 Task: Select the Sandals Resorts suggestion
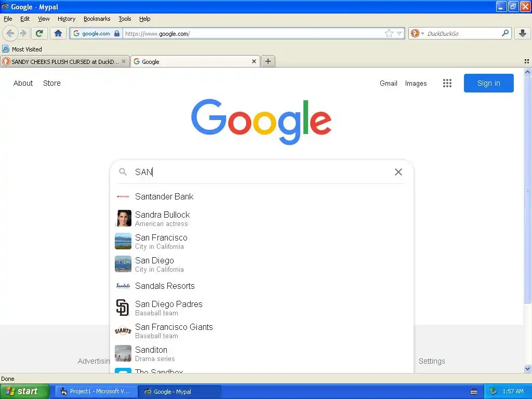(262, 286)
